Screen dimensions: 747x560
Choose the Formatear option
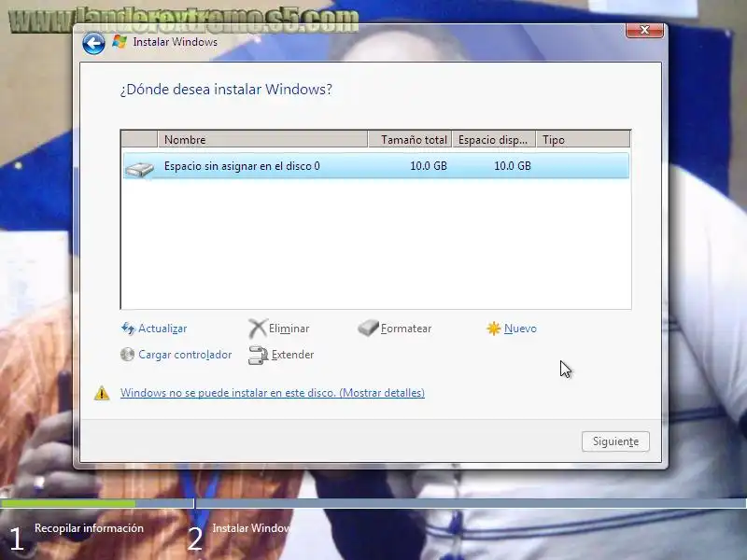point(406,329)
